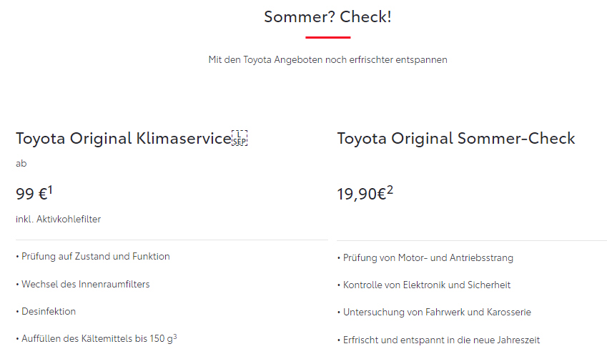Click the 'inkl. Aktivkohlefilter' note
This screenshot has height=364, width=607.
58,219
